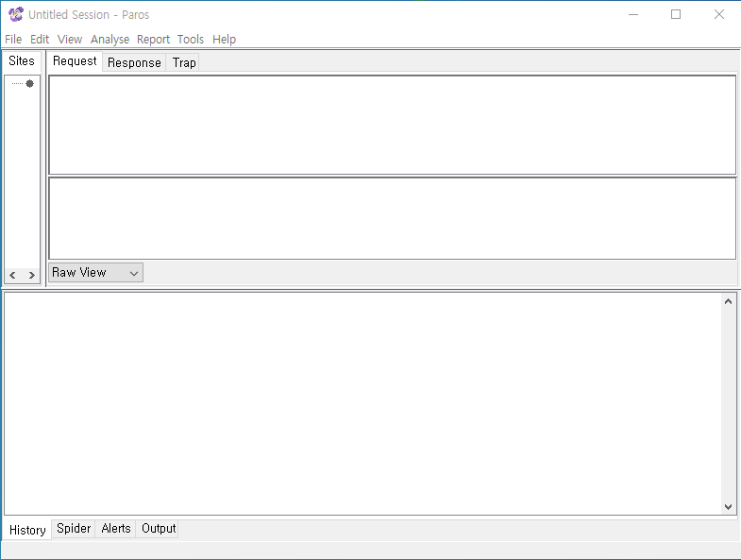Open the View menu

click(x=70, y=40)
